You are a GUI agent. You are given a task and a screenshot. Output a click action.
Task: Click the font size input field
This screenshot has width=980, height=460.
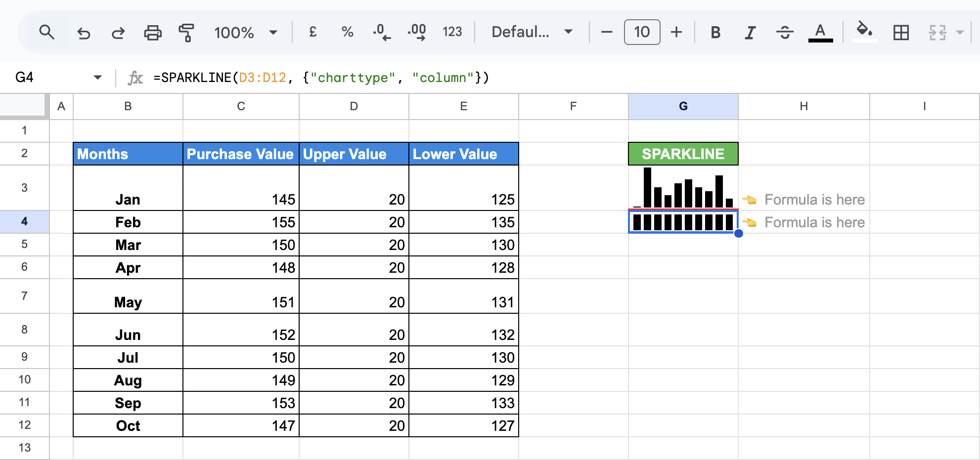(642, 32)
